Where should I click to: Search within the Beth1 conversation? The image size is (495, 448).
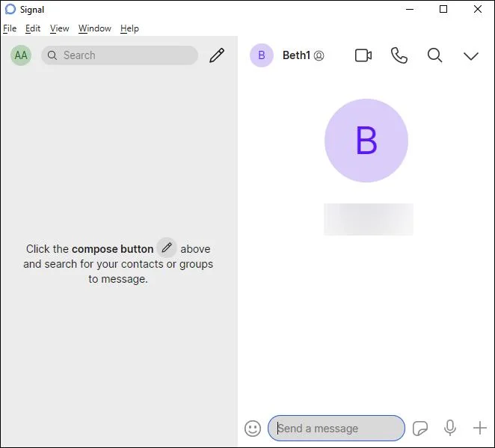(434, 55)
